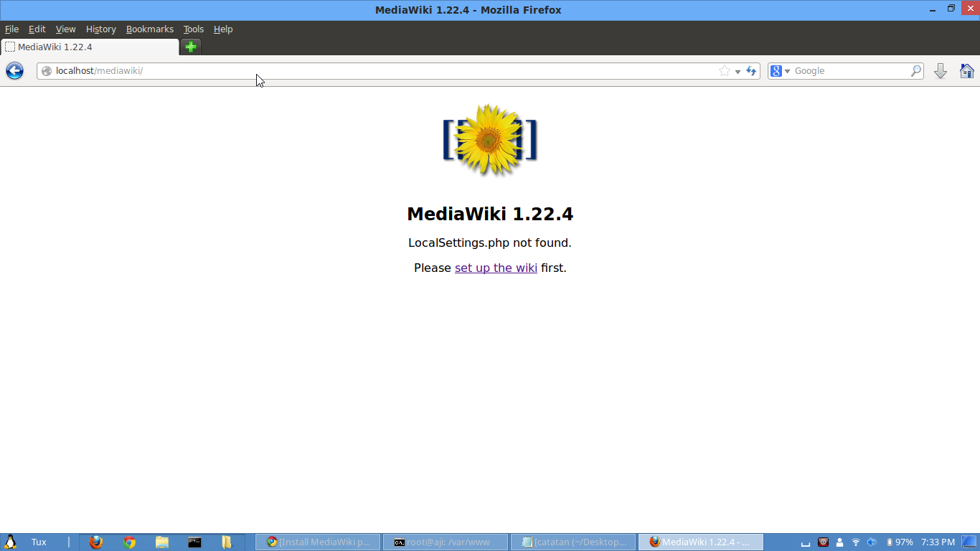980x551 pixels.
Task: Bookmark this page with the star icon
Action: [725, 71]
